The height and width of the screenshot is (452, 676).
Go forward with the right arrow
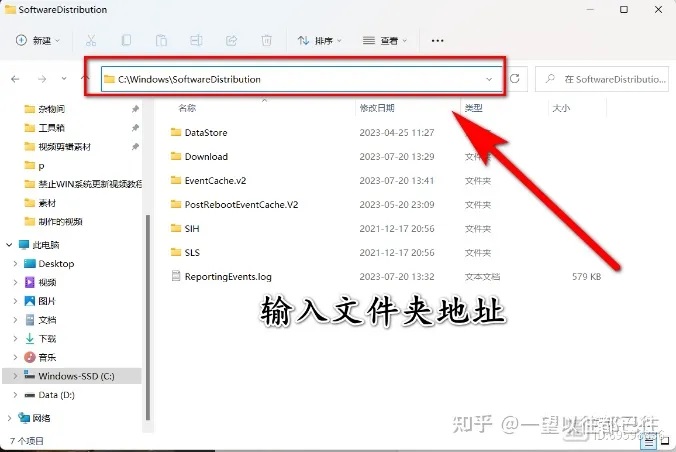[x=42, y=79]
